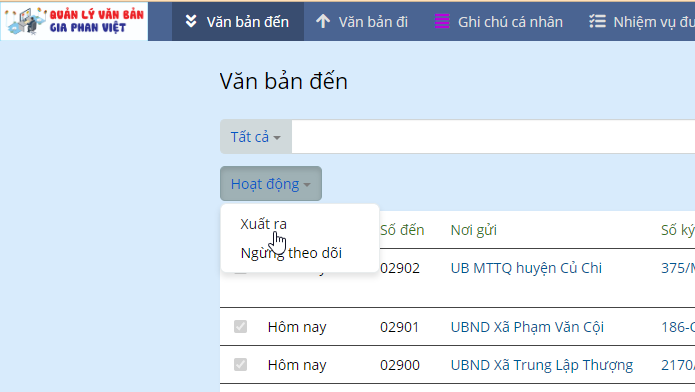695x392 pixels.
Task: Click the up-arrow icon beside Văn bản đi
Action: click(323, 21)
